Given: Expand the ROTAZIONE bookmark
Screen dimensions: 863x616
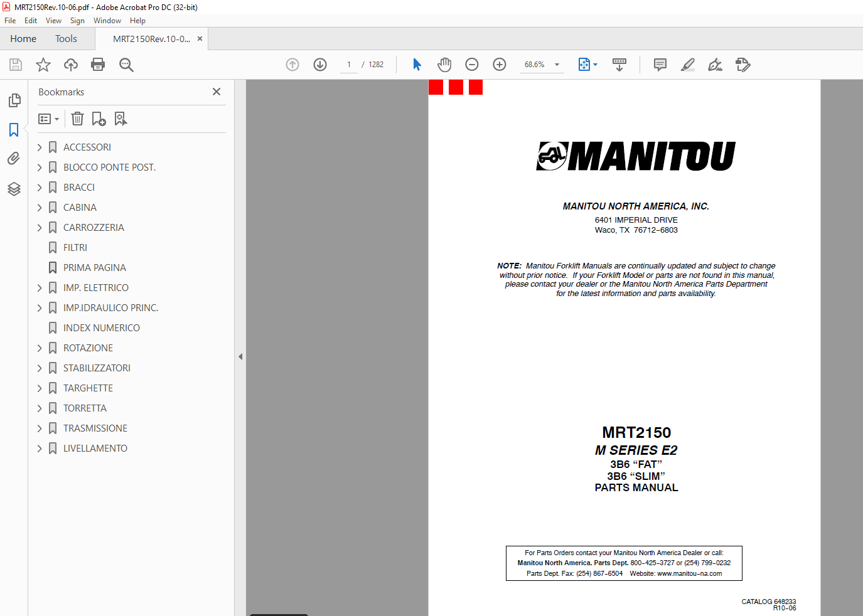Looking at the screenshot, I should pos(40,348).
